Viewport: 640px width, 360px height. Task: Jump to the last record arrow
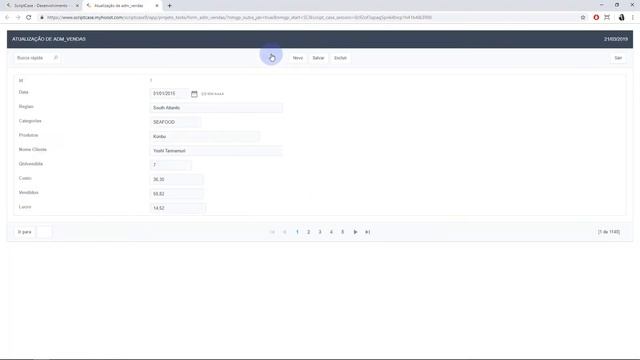click(x=367, y=232)
